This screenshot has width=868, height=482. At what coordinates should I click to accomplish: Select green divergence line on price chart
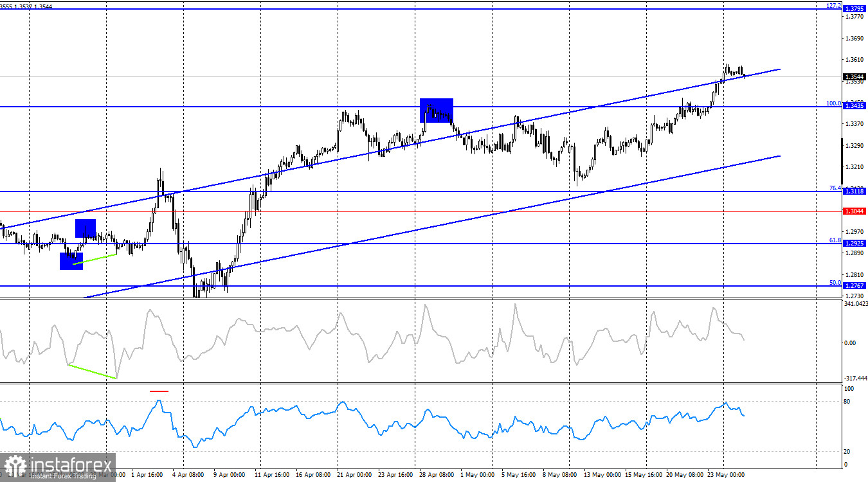click(x=95, y=259)
